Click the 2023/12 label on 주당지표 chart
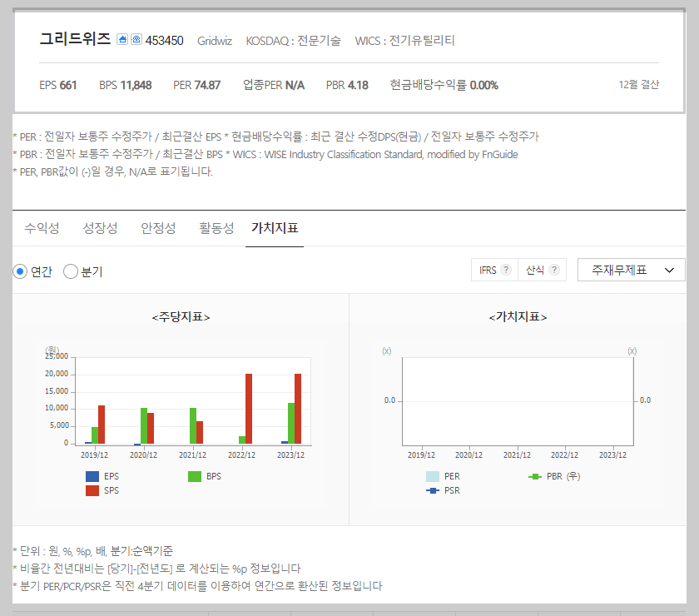Screen dimensions: 699x616 tap(290, 455)
